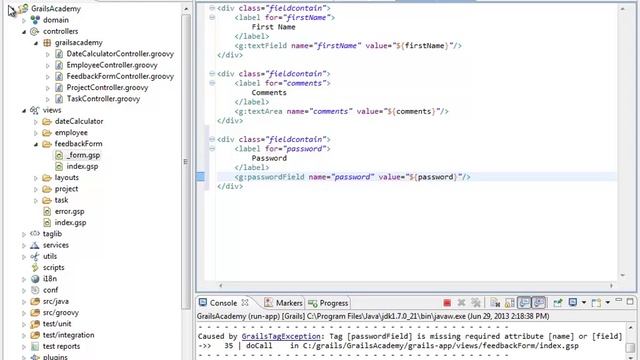Open EmployeeController.groovy file
Viewport: 640px width, 360px height.
click(112, 65)
